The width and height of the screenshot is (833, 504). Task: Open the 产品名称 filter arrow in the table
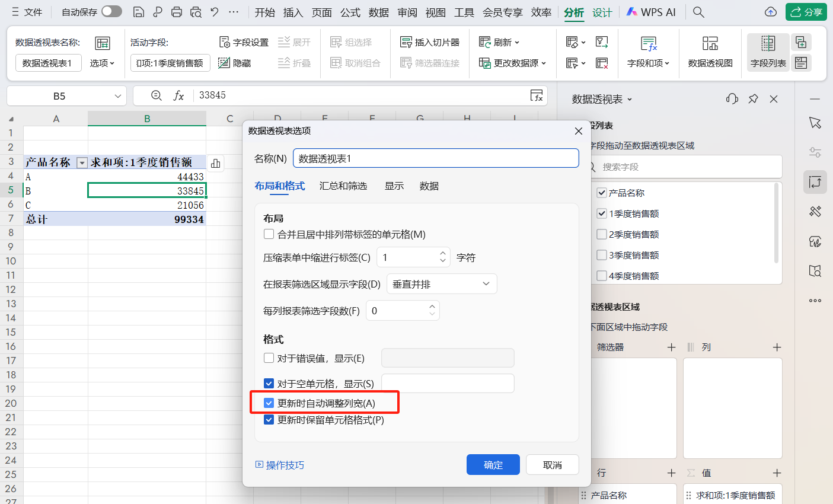click(x=82, y=162)
